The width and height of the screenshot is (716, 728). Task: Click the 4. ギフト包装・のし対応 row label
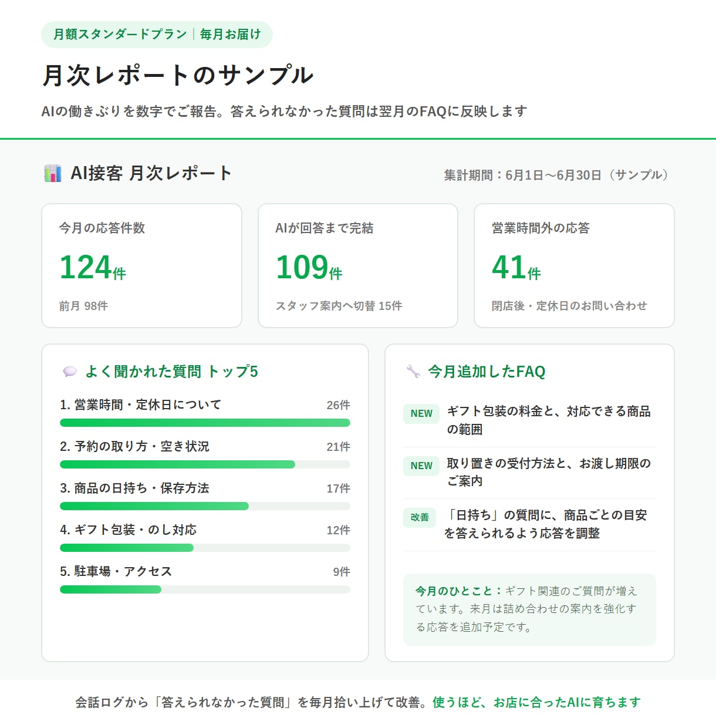(x=128, y=530)
